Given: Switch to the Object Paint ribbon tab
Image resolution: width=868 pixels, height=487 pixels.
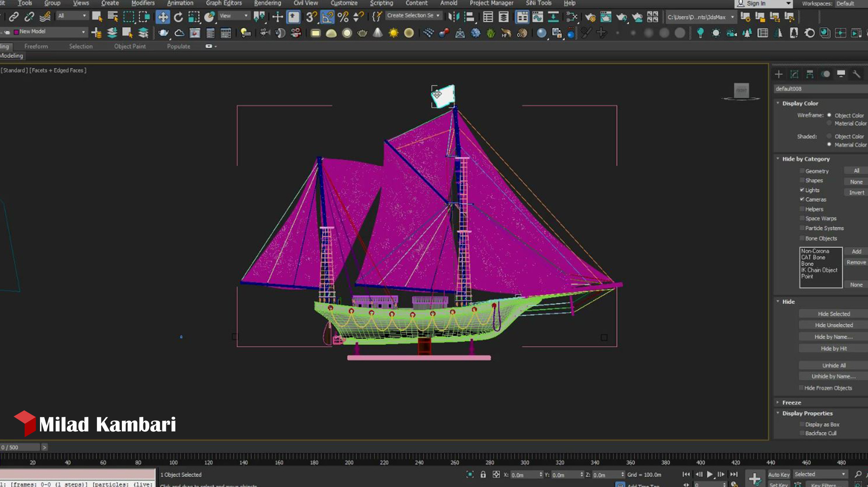Looking at the screenshot, I should pos(130,46).
